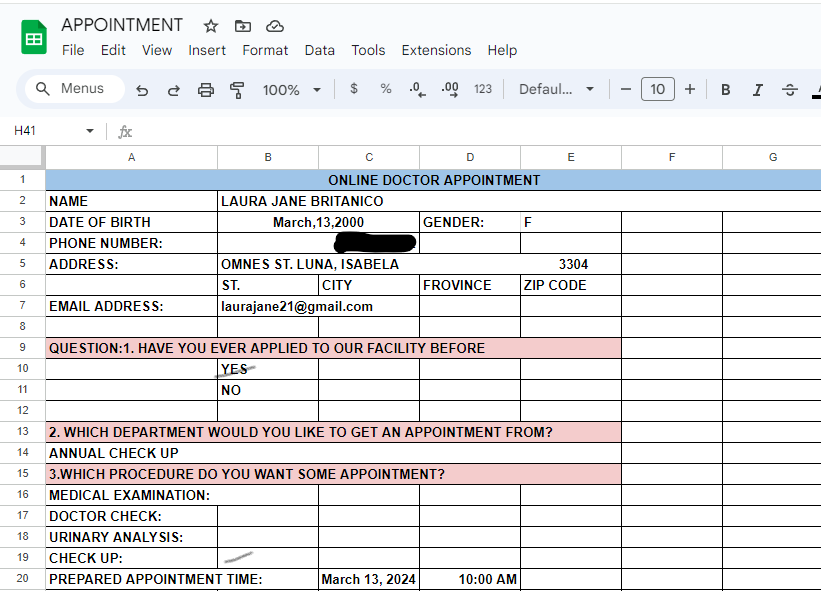This screenshot has height=591, width=821.
Task: Click the YES answer cell
Action: 268,369
